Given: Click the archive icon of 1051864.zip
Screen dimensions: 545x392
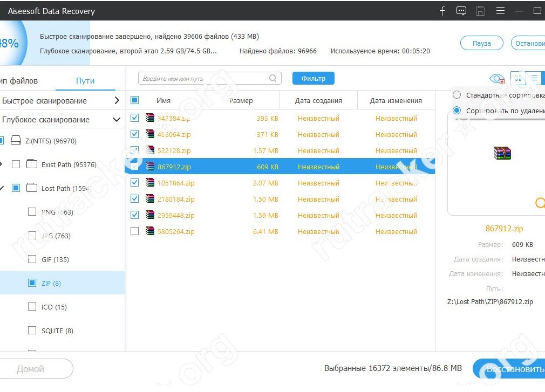Looking at the screenshot, I should (x=150, y=183).
